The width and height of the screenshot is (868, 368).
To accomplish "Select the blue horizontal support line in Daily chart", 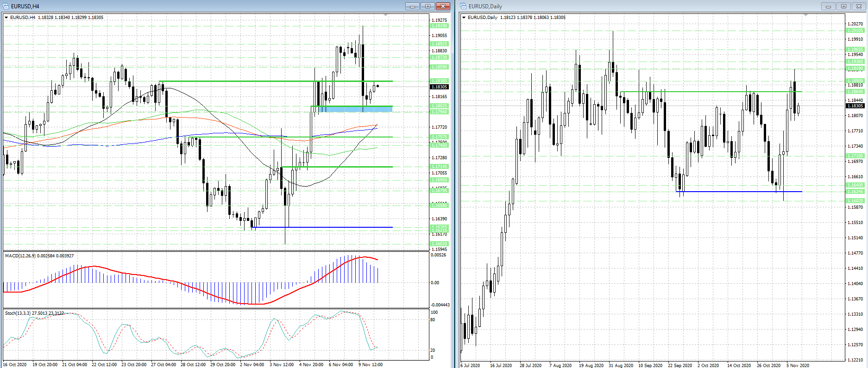I will coord(739,192).
